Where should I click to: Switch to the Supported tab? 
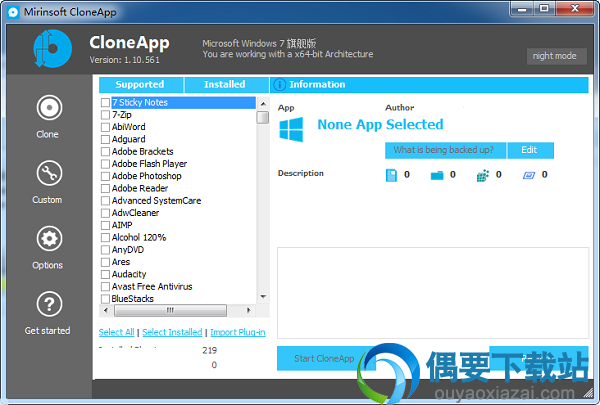tap(141, 85)
